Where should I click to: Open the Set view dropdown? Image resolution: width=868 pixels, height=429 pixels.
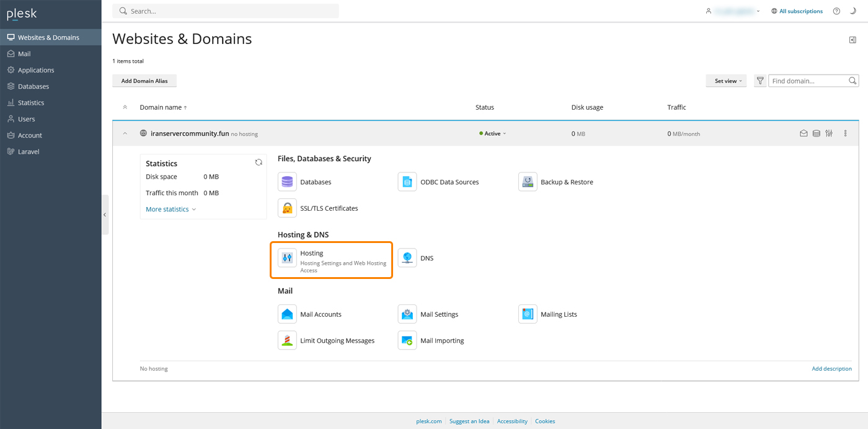(x=725, y=81)
